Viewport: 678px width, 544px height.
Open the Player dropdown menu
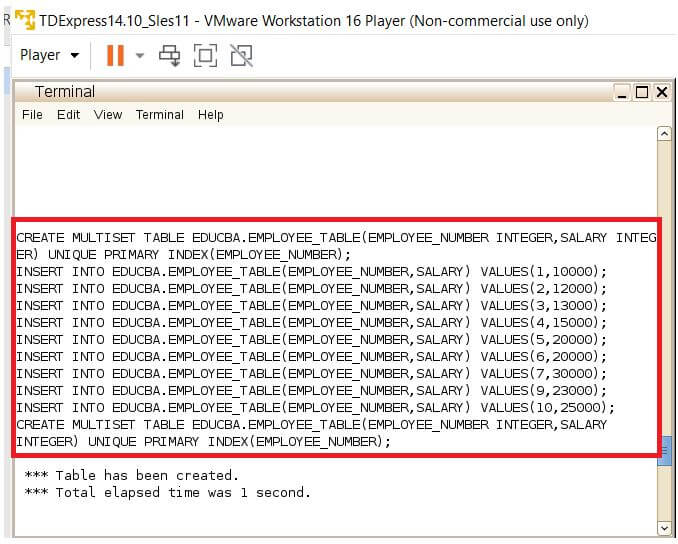[x=49, y=55]
